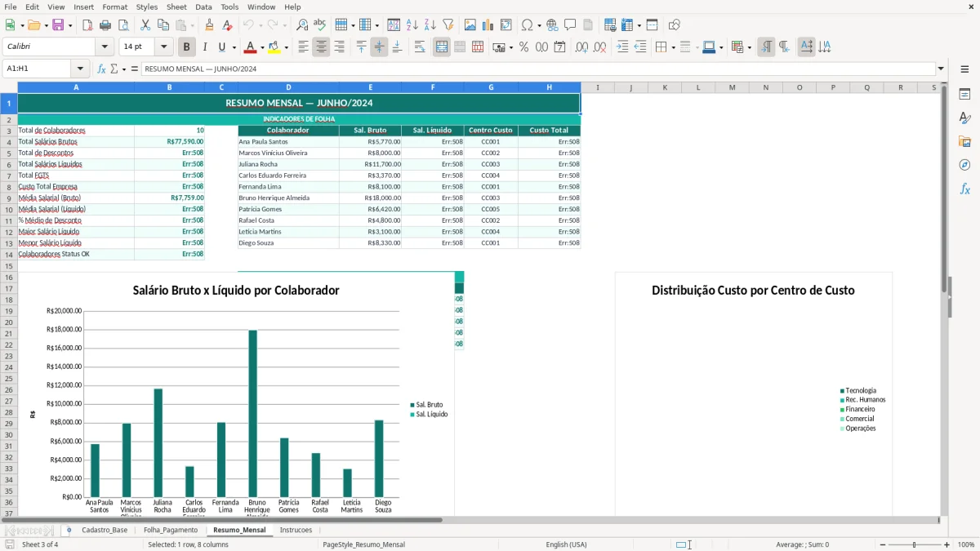Click the formula input line
The width and height of the screenshot is (980, 551).
(x=537, y=69)
